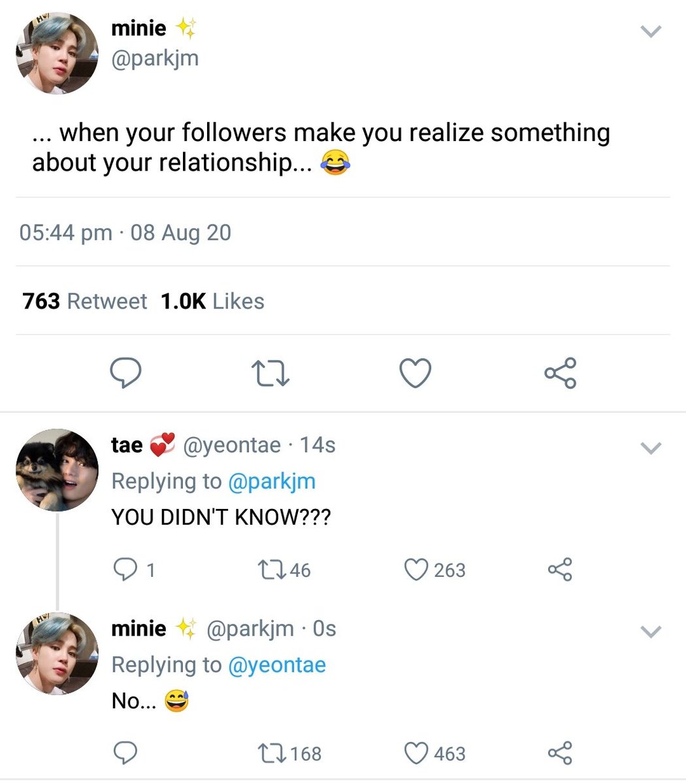Retweet minie's reply with 168 retweets

pos(289,753)
